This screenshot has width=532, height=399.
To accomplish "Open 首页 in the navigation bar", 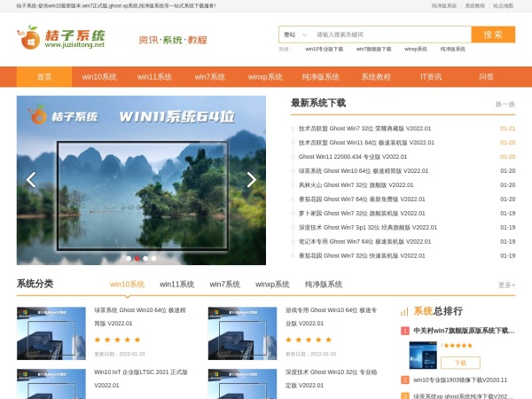I will [44, 77].
